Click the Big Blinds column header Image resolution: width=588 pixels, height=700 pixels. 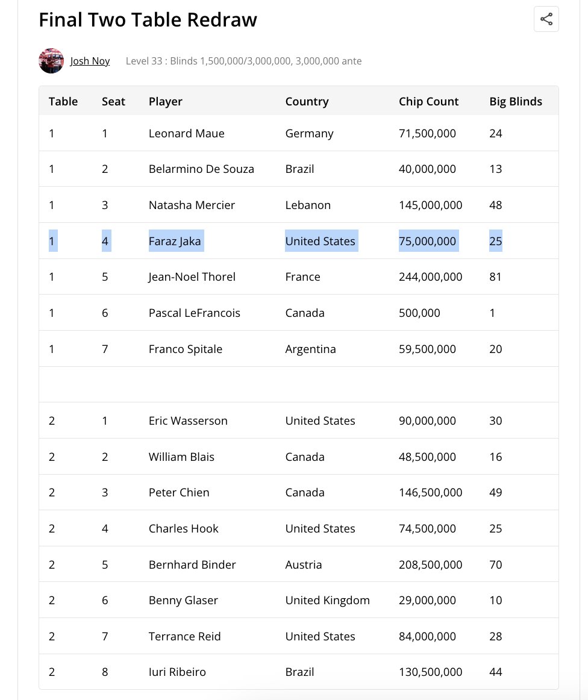pyautogui.click(x=516, y=101)
